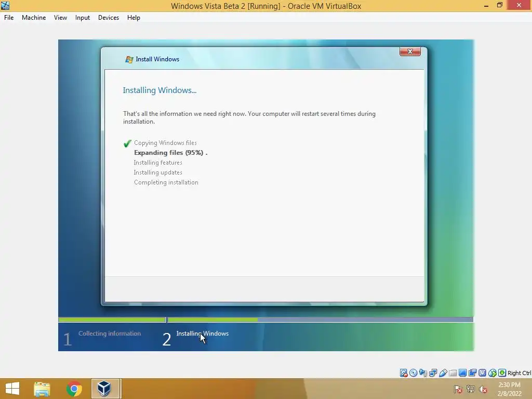Screen dimensions: 532x399
Task: Click the Collecting information progress bar segment
Action: point(112,320)
